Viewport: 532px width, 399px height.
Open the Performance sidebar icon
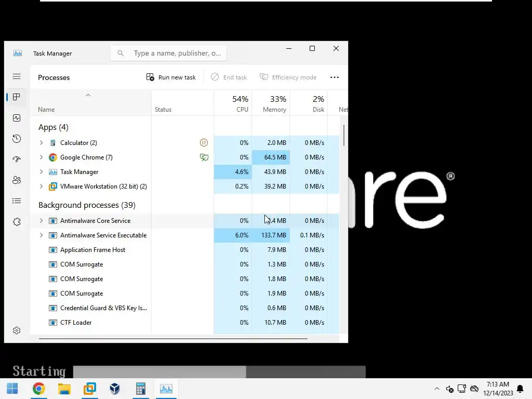pos(17,118)
